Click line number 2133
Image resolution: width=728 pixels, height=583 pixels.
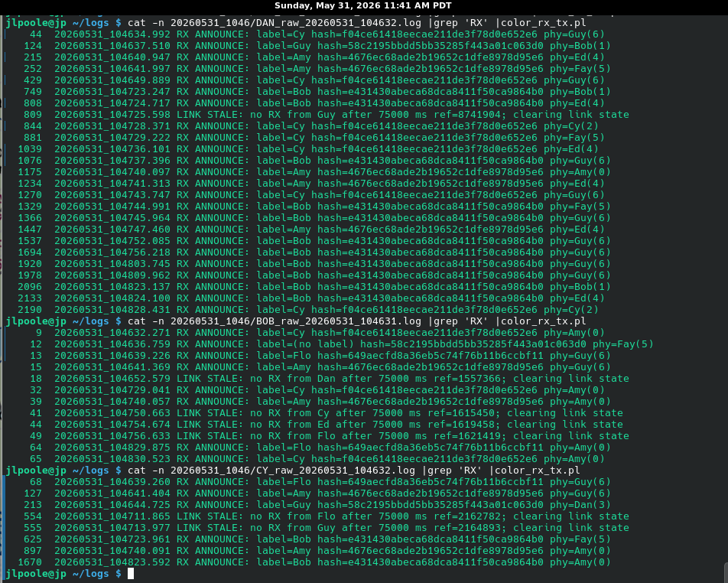[30, 298]
